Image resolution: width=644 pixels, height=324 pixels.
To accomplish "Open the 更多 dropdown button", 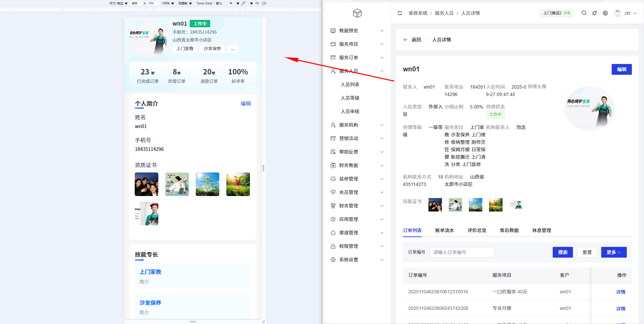I will point(614,252).
